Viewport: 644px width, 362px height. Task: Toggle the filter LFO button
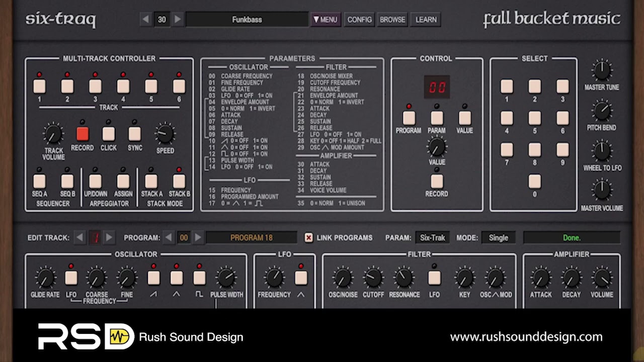pos(434,278)
